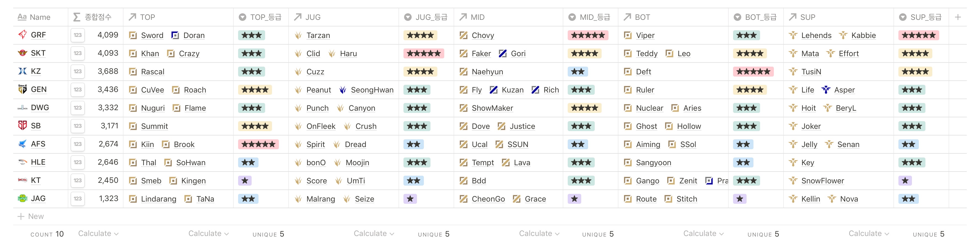Select GRF's pink five-star MID rating tag
This screenshot has height=247, width=980.
click(x=588, y=35)
